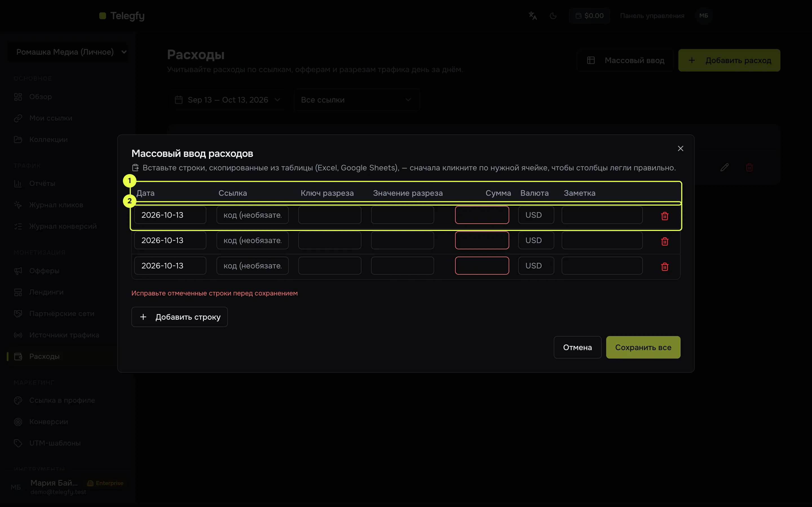Focus the Сумма field in the first row
This screenshot has height=507, width=812.
(482, 215)
